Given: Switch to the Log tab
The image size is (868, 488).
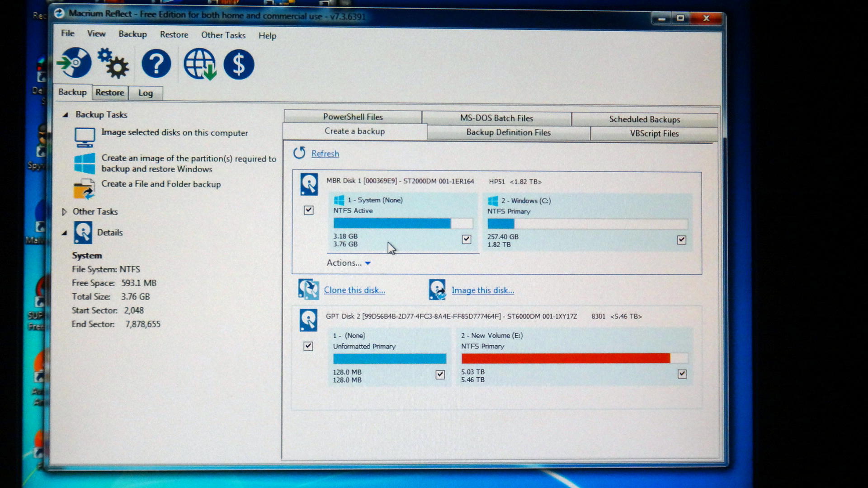Looking at the screenshot, I should tap(146, 93).
